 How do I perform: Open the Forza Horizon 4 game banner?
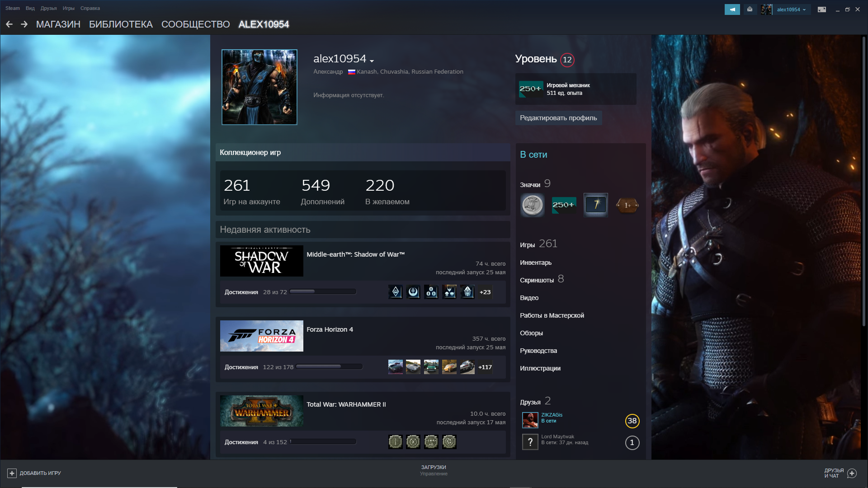(262, 336)
